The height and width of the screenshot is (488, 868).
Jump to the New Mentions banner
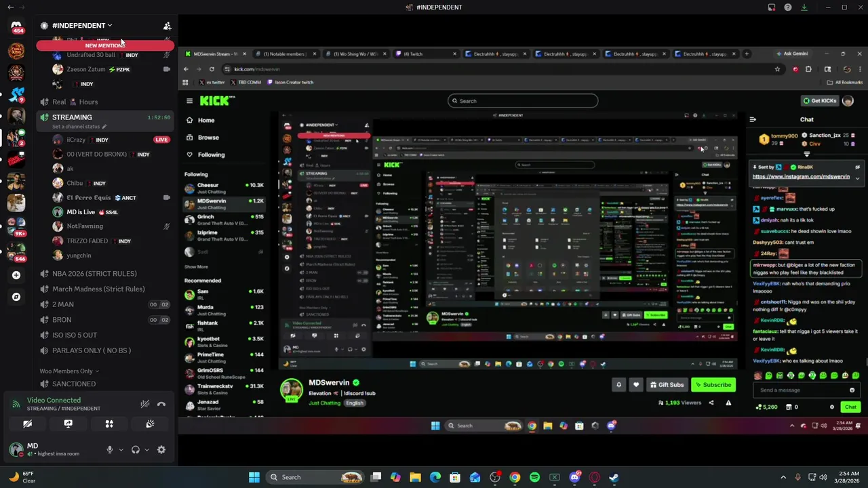tap(105, 45)
